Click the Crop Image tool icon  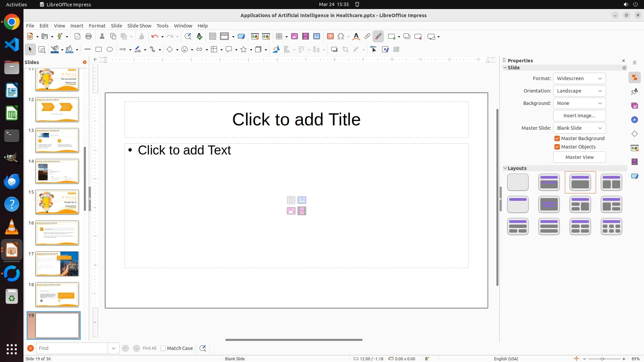(345, 50)
